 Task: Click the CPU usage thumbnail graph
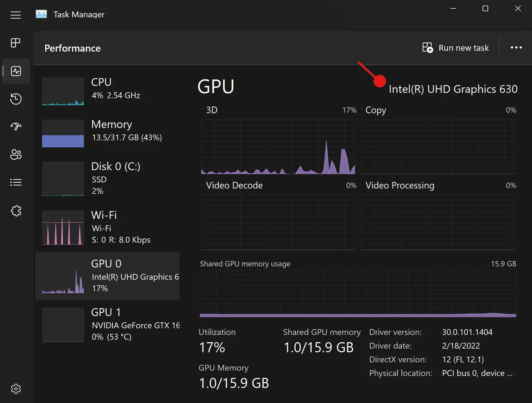click(x=63, y=91)
